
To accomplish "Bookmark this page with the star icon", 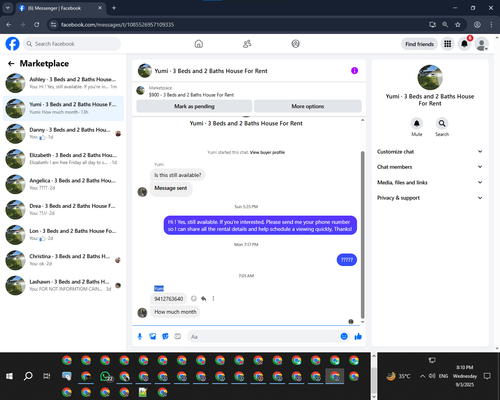I will pyautogui.click(x=458, y=24).
